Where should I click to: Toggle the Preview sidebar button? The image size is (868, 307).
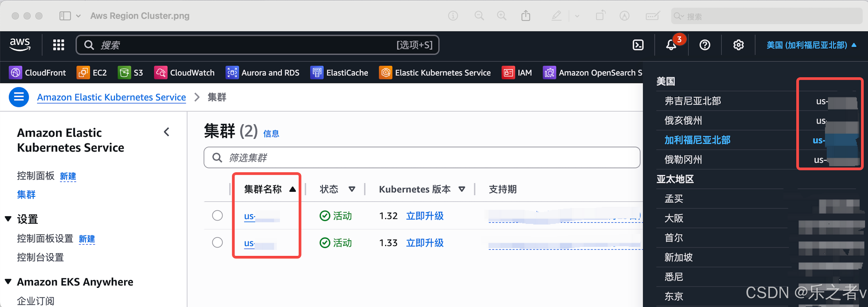pyautogui.click(x=65, y=16)
